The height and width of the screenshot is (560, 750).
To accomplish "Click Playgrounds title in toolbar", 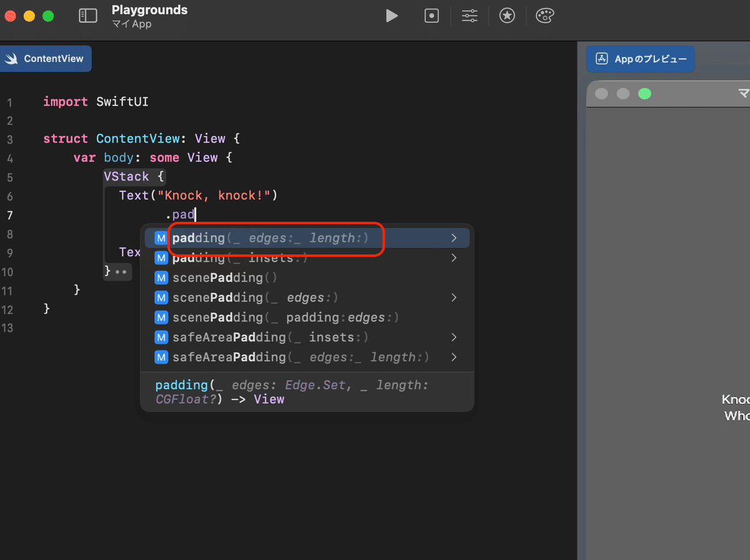I will [149, 10].
